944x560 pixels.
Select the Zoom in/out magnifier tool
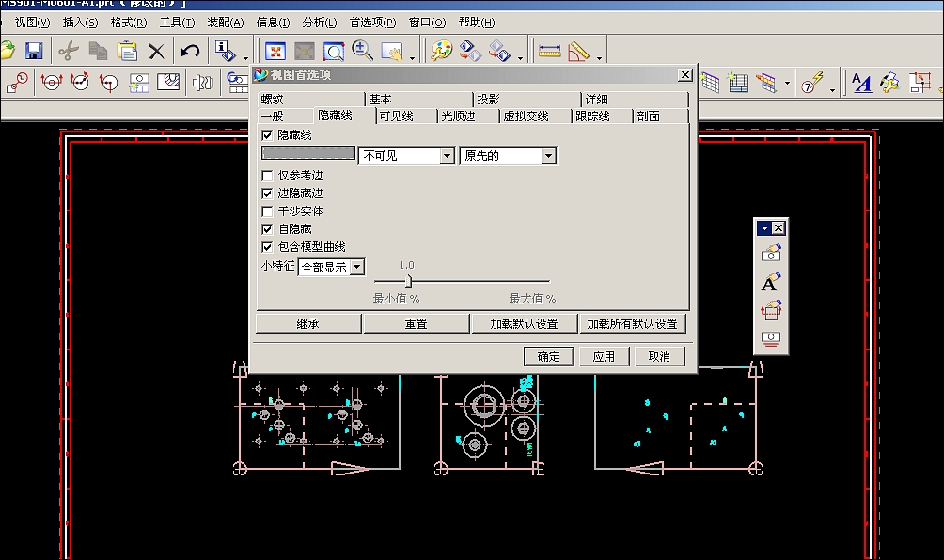362,51
